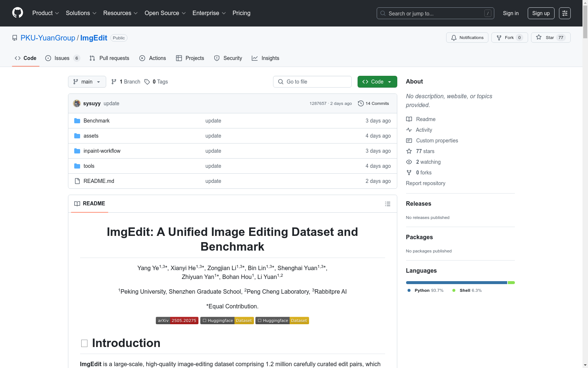Click the Readme book icon in About
This screenshot has height=368, width=588.
coord(409,119)
